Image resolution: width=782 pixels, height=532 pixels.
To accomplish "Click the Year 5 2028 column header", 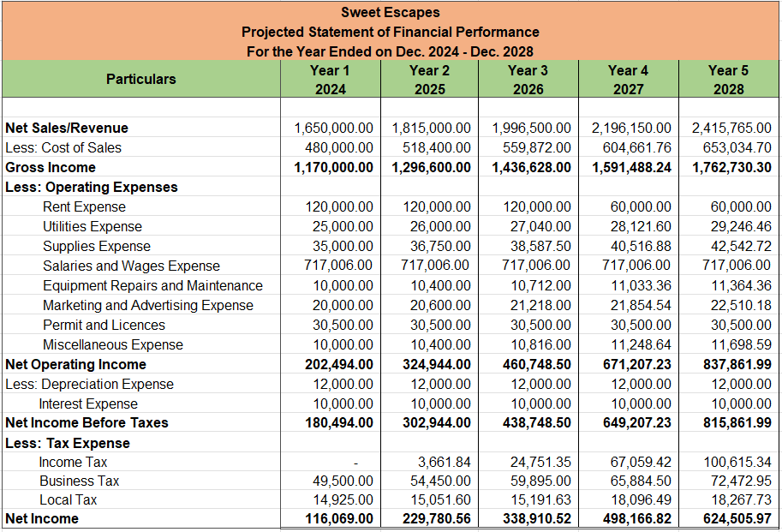I will [728, 79].
